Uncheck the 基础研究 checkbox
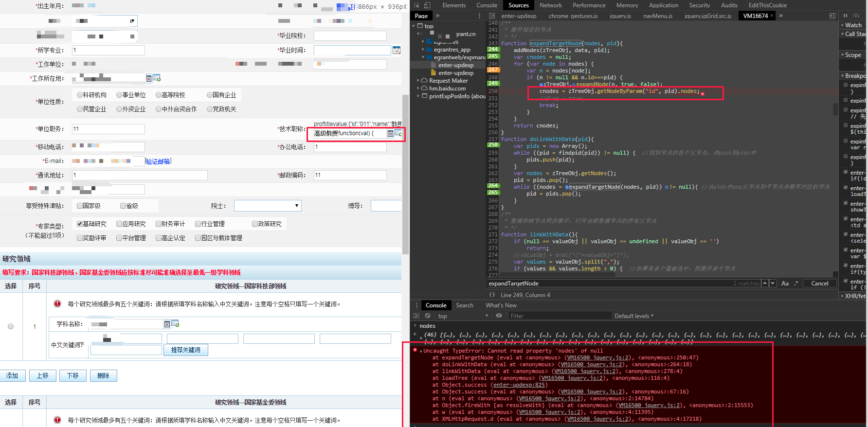 [x=80, y=224]
